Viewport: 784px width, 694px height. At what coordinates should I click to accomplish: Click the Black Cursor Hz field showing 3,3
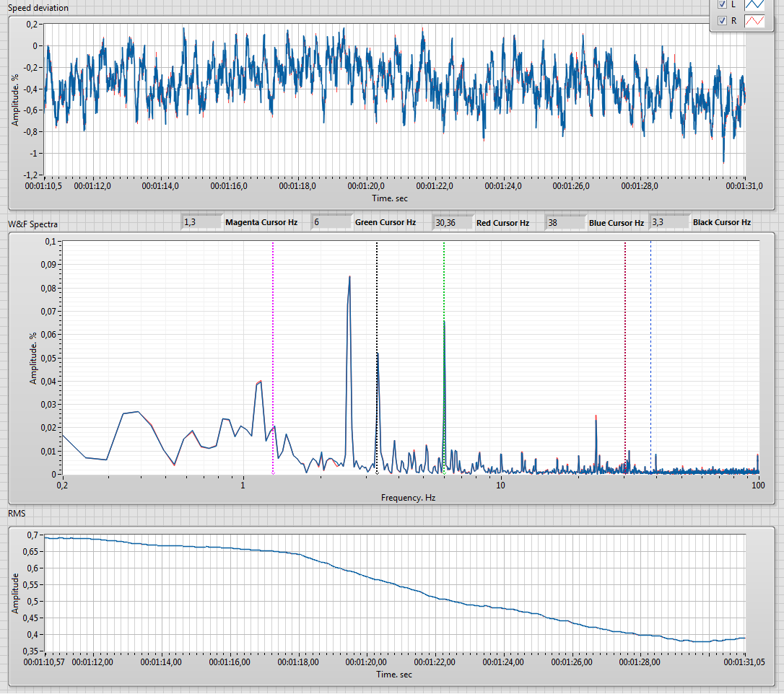[669, 222]
